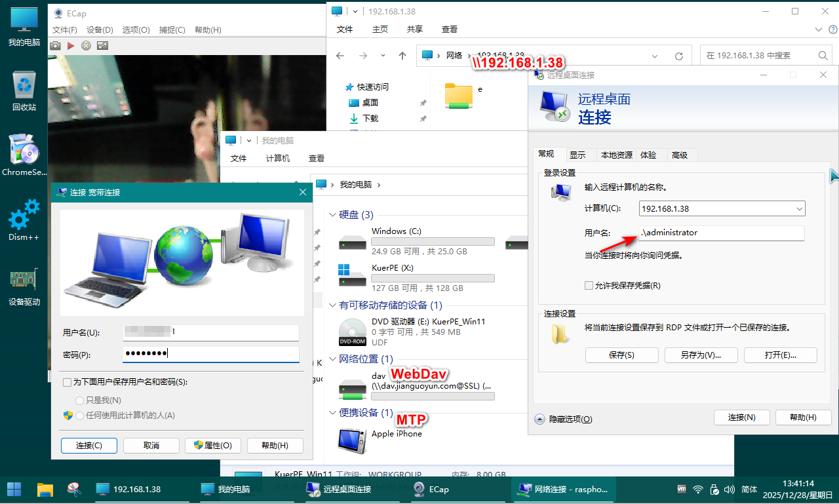Viewport: 839px width, 504px height.
Task: Switch to the 本地资源 tab
Action: point(616,155)
